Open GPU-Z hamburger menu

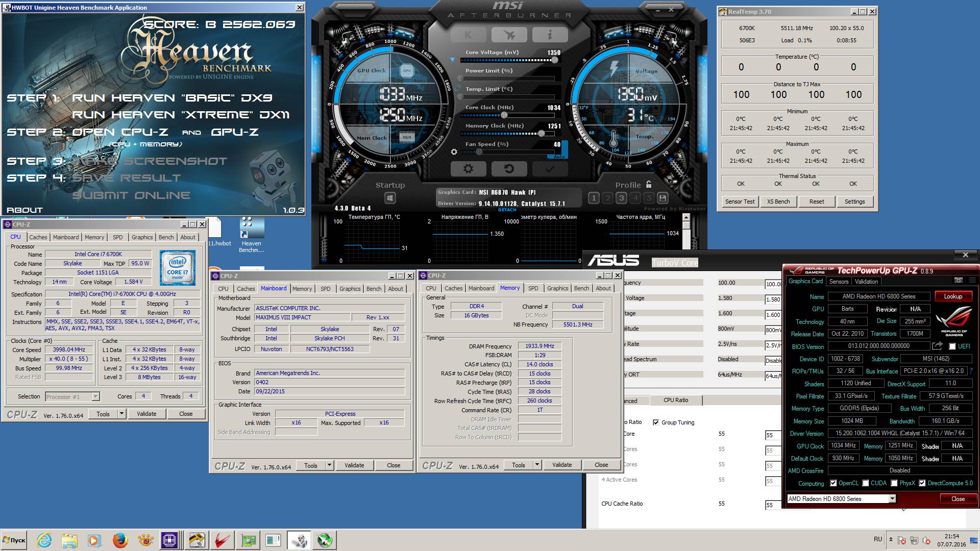point(972,280)
